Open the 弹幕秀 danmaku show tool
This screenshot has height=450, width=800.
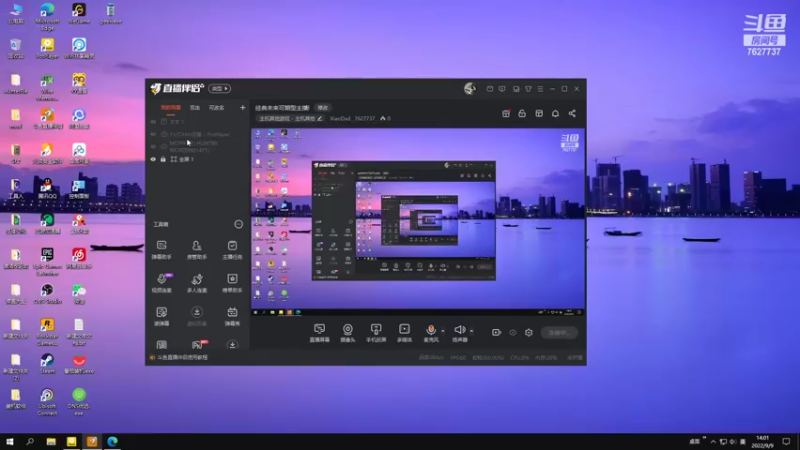click(x=232, y=316)
